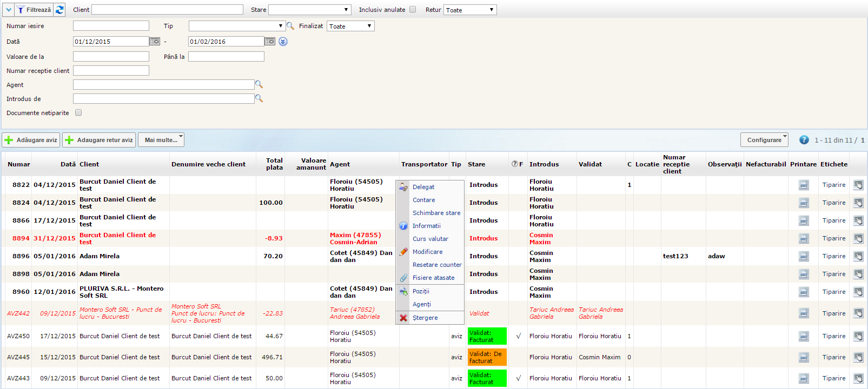The height and width of the screenshot is (389, 868).
Task: Enable the Inclusiv anulate checkbox
Action: 413,10
